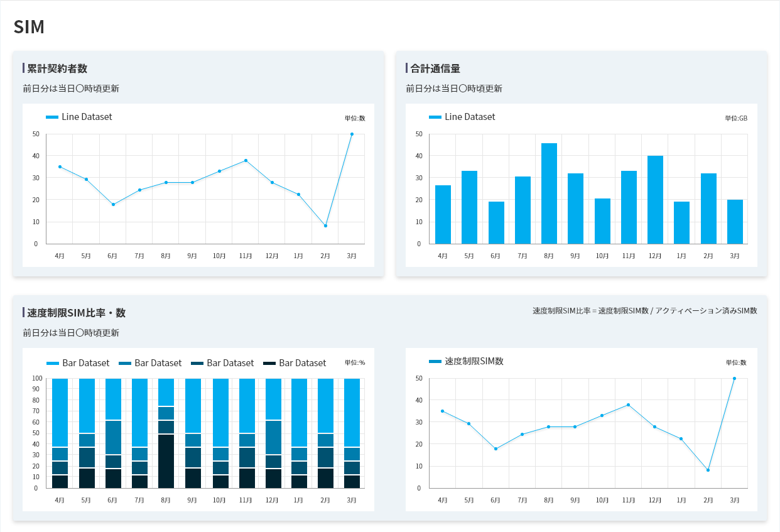Click the 6月 bar in 合計通信量 chart
This screenshot has height=532, width=780.
(x=496, y=222)
